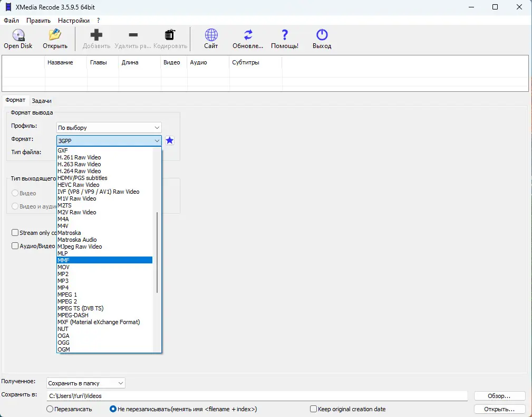Select M2TS format
The height and width of the screenshot is (417, 532).
(105, 205)
